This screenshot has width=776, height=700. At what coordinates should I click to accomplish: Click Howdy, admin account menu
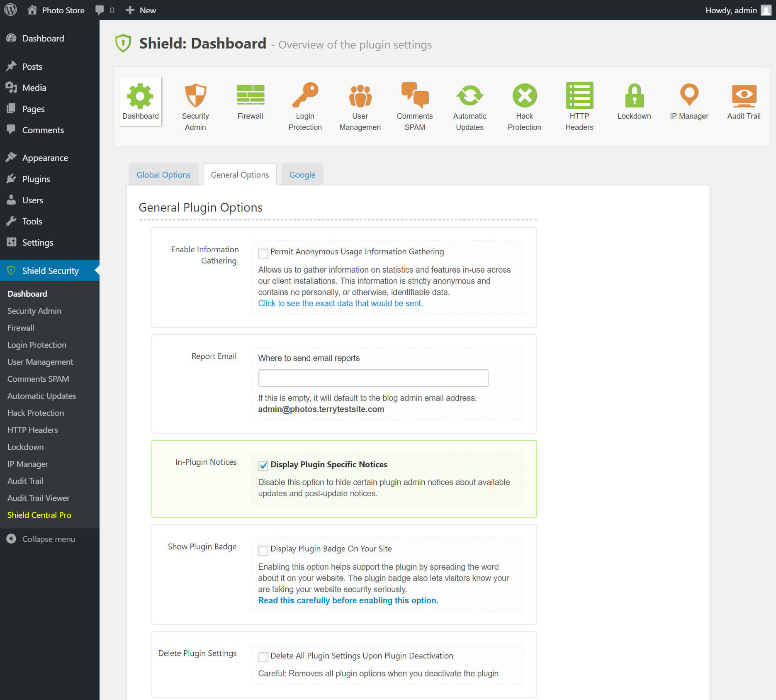click(738, 10)
